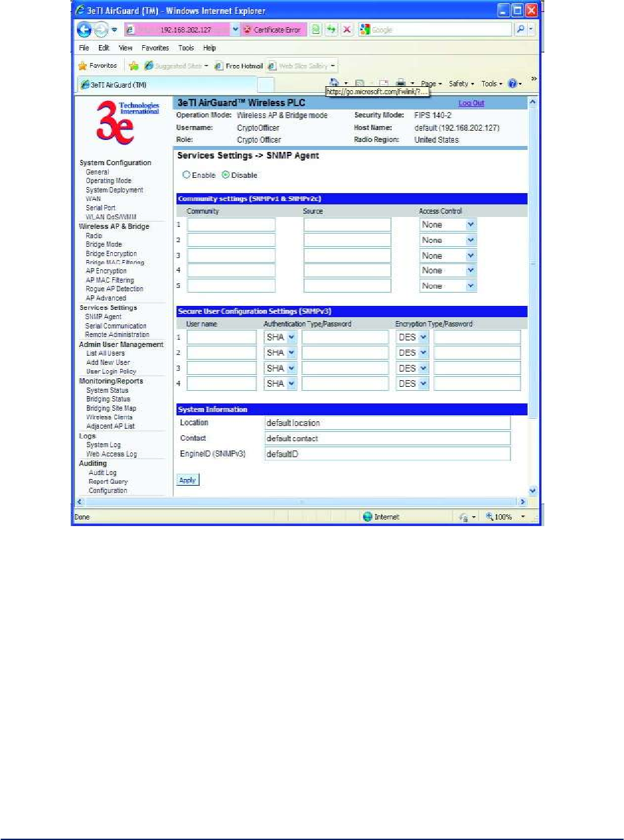Select the Enable radio button

pos(187,175)
